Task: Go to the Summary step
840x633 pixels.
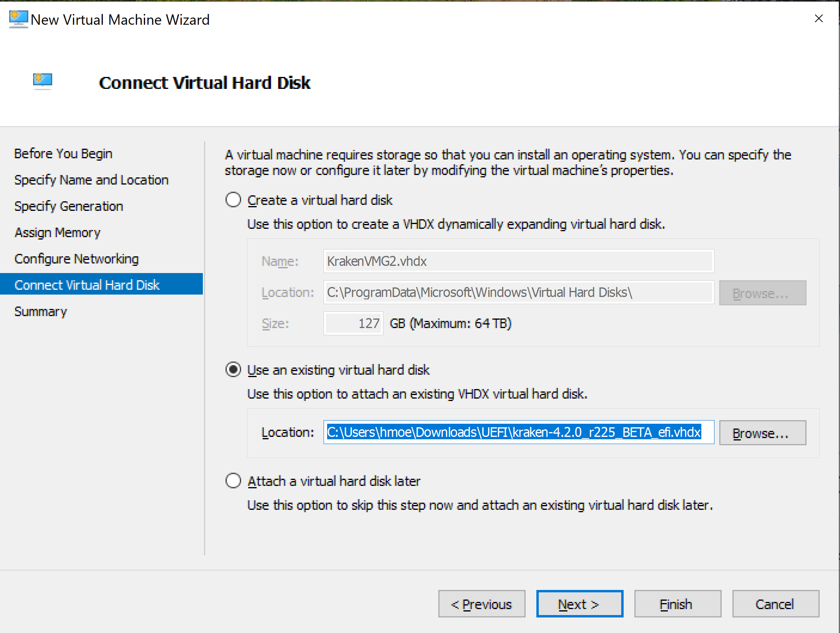Action: click(x=41, y=311)
